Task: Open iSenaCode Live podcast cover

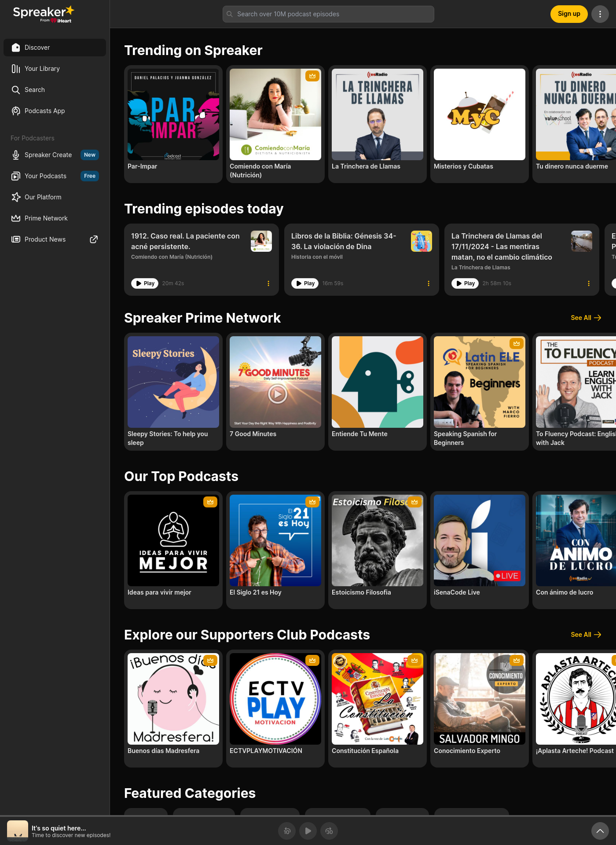Action: [x=480, y=540]
